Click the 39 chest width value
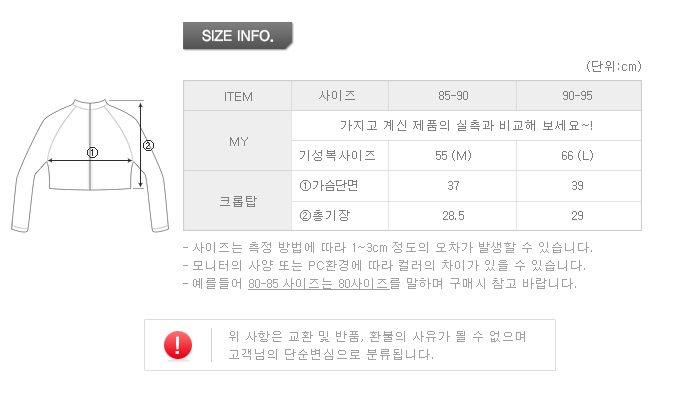 point(579,186)
